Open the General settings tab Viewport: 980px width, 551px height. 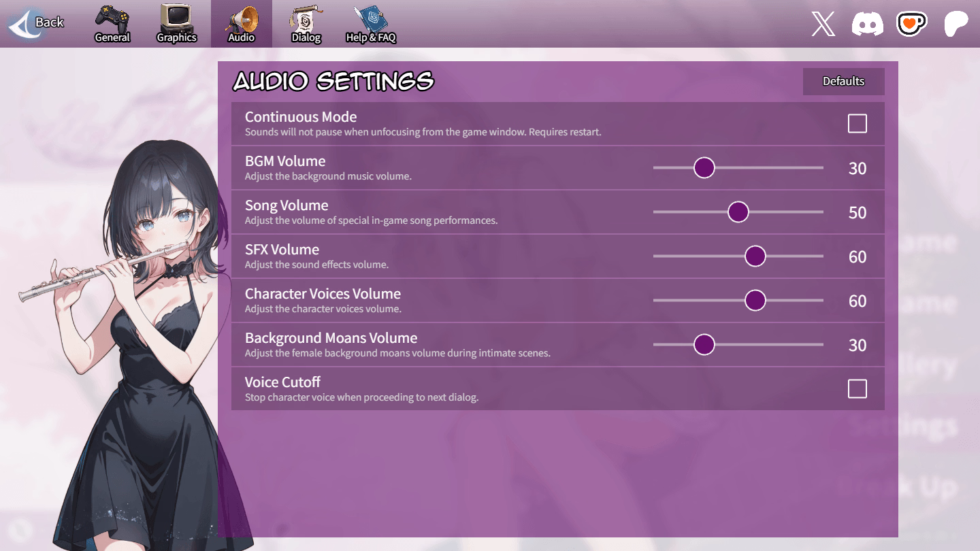pyautogui.click(x=112, y=24)
